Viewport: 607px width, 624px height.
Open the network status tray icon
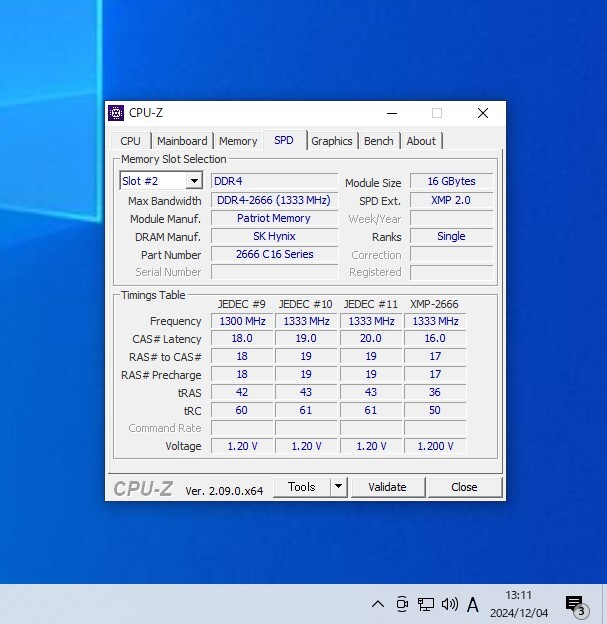point(425,604)
